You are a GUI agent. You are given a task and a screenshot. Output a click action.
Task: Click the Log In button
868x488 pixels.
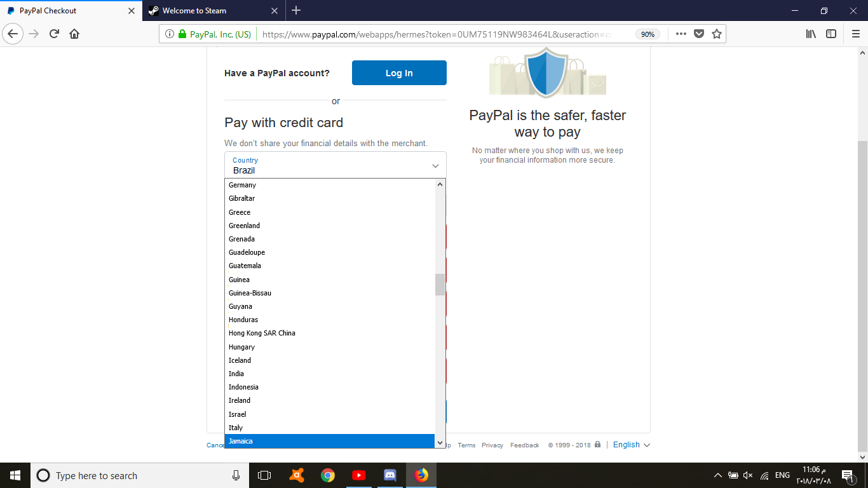(399, 73)
